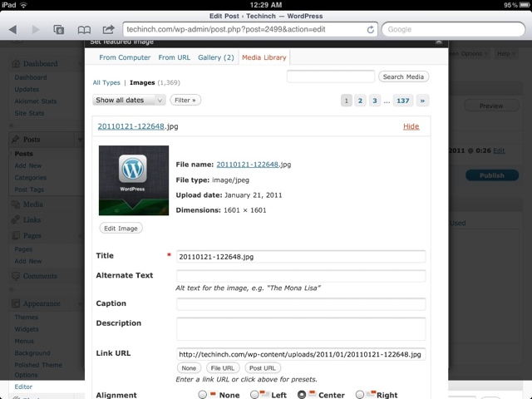Select Left alignment radio button

point(254,394)
